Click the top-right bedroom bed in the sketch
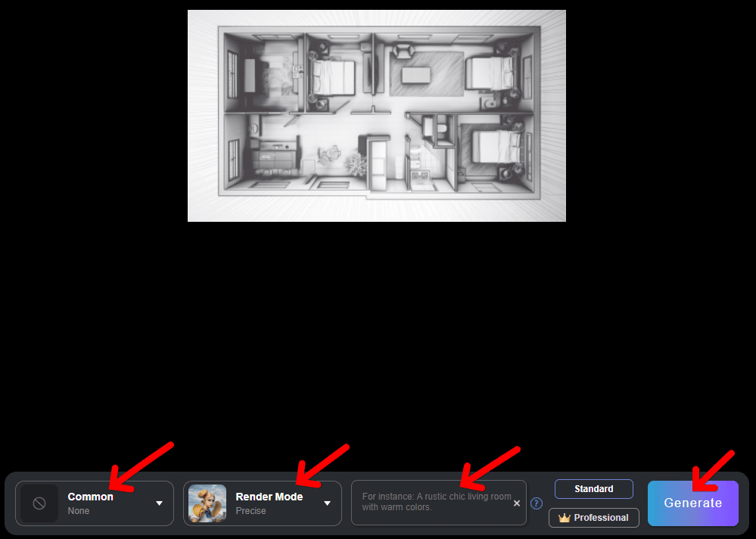The height and width of the screenshot is (539, 756). pos(492,73)
